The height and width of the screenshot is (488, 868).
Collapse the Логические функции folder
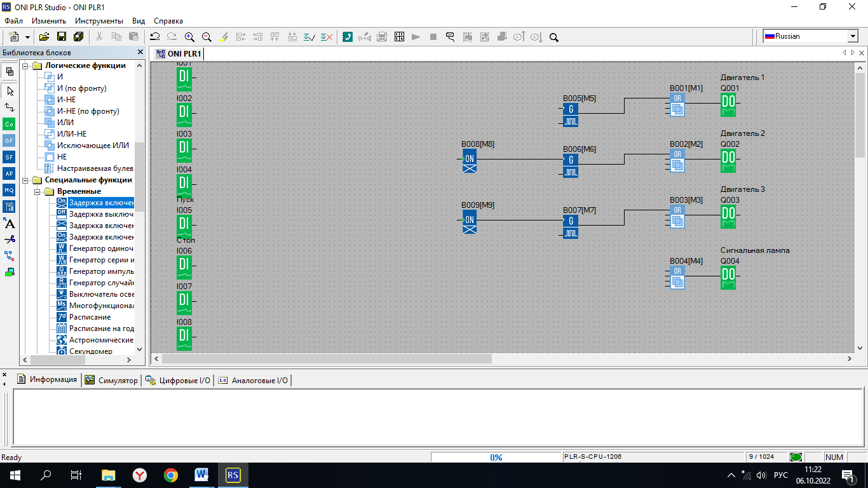26,65
